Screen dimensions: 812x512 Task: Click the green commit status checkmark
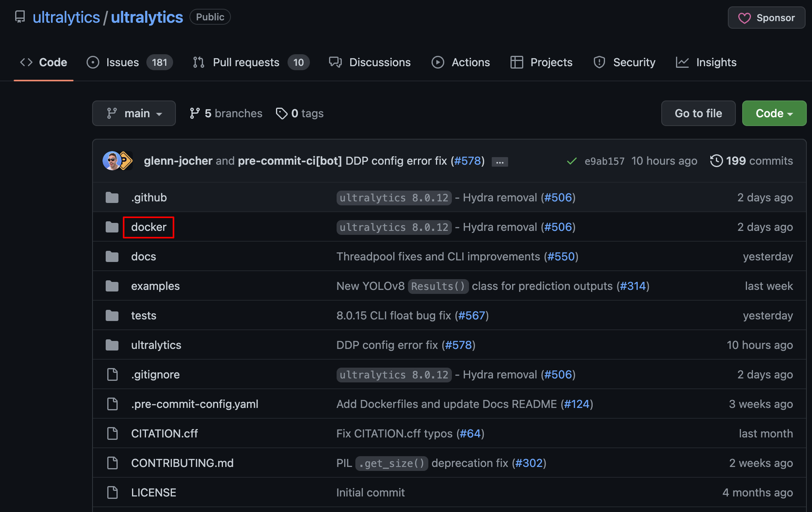572,161
